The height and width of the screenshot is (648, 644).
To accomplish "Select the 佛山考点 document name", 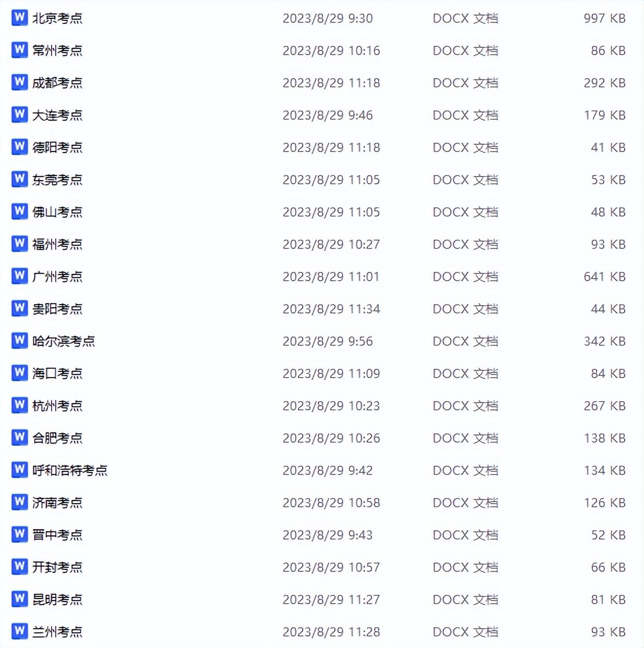I will point(57,212).
